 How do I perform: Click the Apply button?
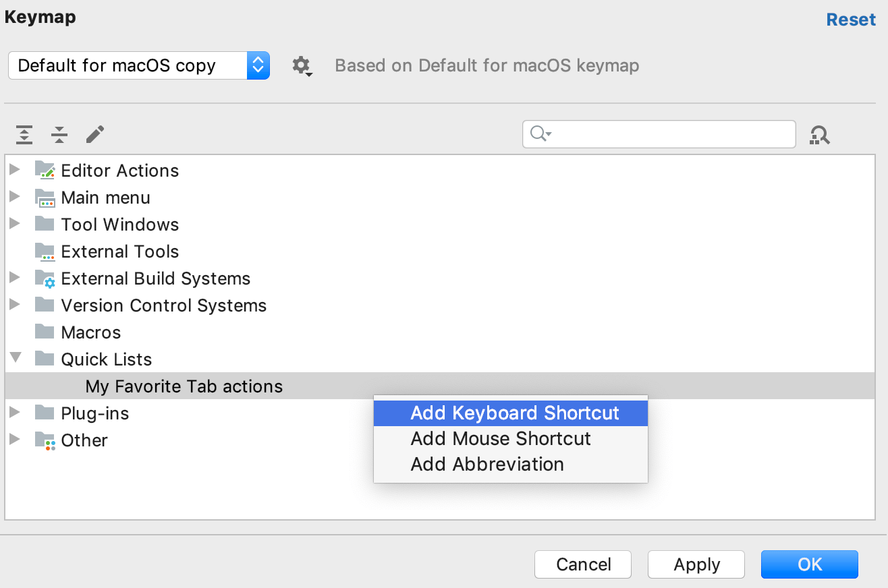pyautogui.click(x=696, y=564)
